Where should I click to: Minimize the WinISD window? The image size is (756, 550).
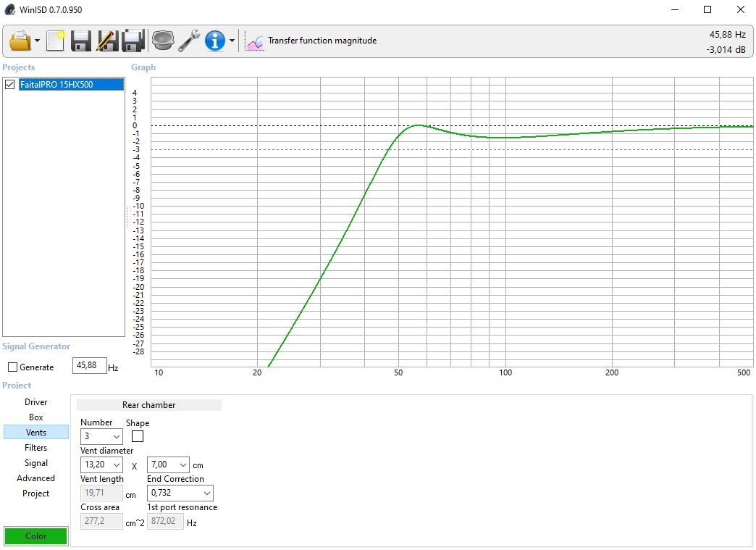click(675, 9)
